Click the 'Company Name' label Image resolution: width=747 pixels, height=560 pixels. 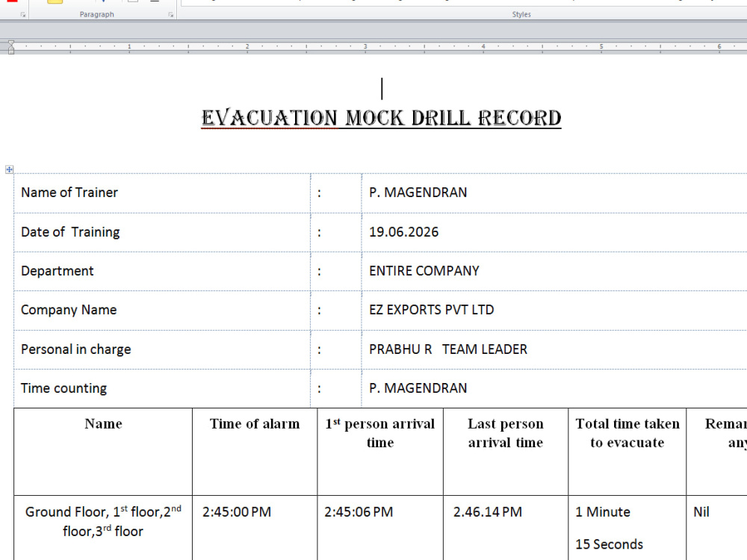pyautogui.click(x=69, y=310)
